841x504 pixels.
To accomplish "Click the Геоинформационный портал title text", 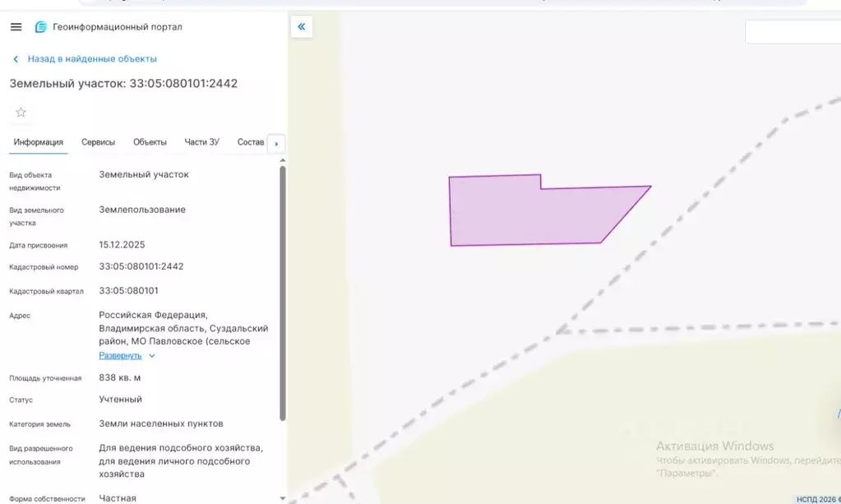I will [x=118, y=27].
